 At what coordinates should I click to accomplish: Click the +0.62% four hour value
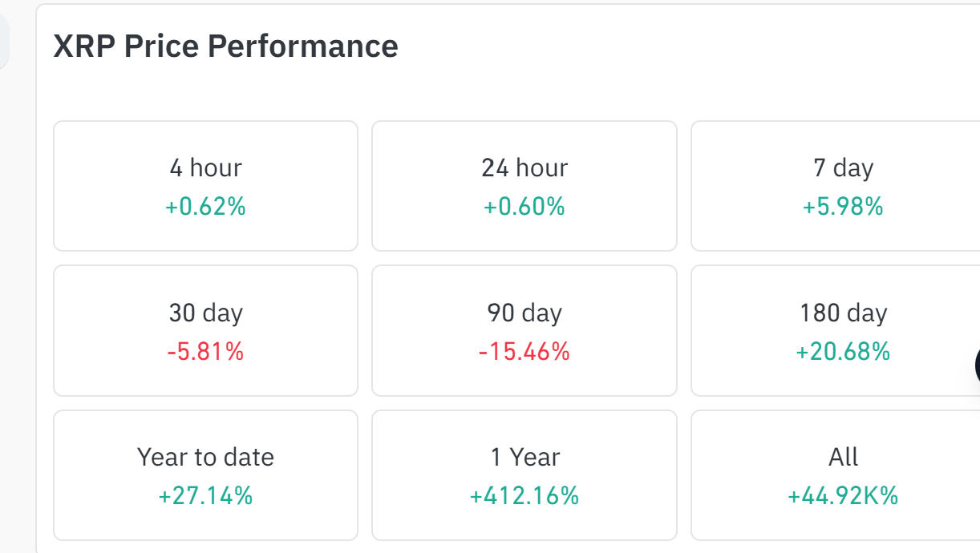pyautogui.click(x=205, y=207)
